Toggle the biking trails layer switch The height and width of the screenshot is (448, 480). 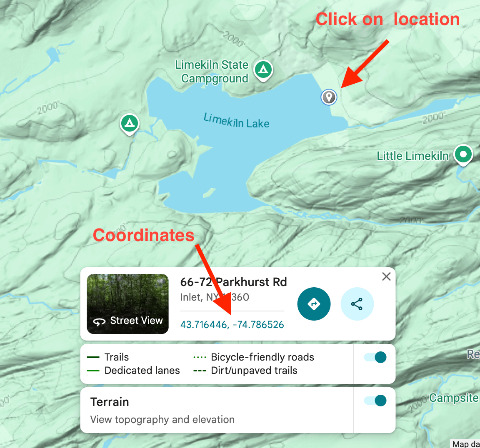click(375, 357)
